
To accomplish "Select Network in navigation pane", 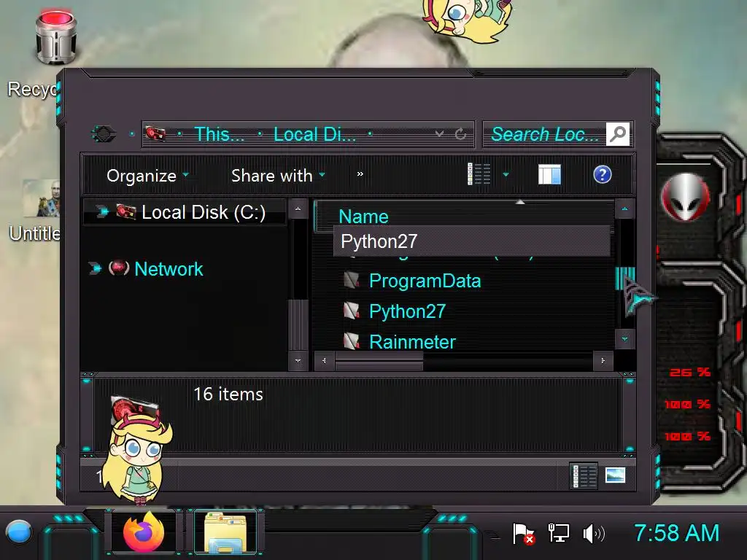I will pyautogui.click(x=169, y=269).
